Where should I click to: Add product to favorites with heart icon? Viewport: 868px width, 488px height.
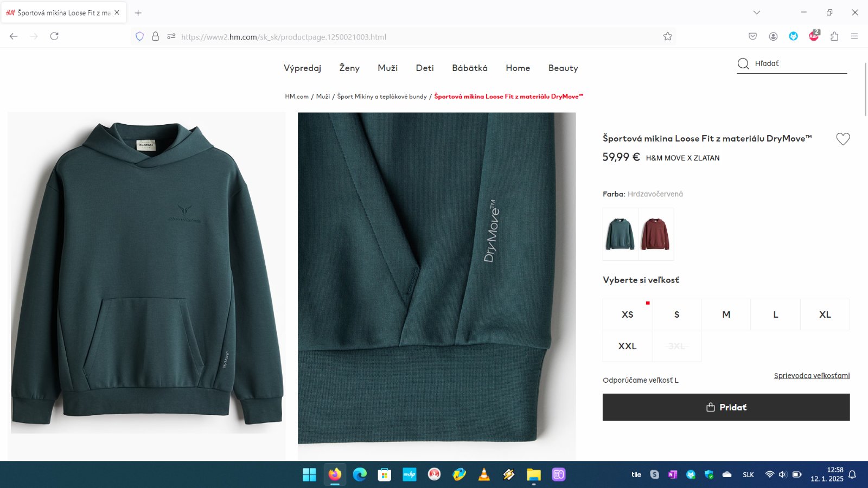click(x=843, y=139)
